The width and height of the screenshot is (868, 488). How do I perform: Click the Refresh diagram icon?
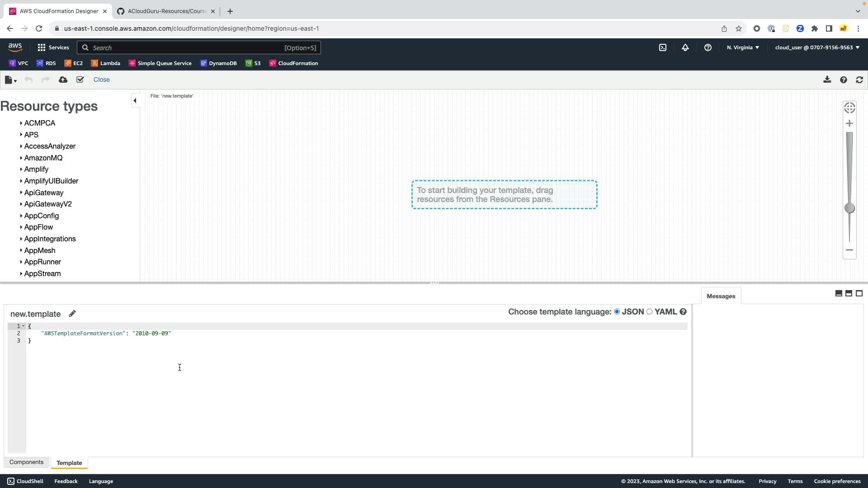[x=859, y=80]
